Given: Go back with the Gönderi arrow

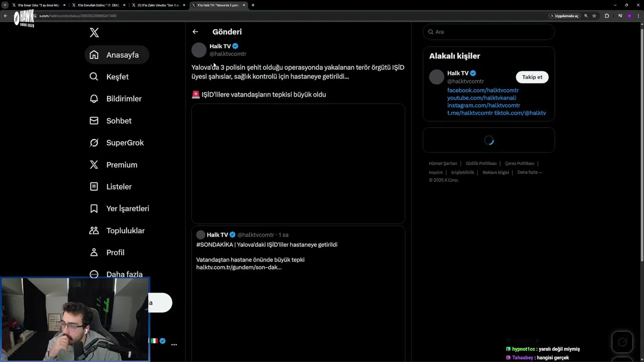Looking at the screenshot, I should point(195,32).
